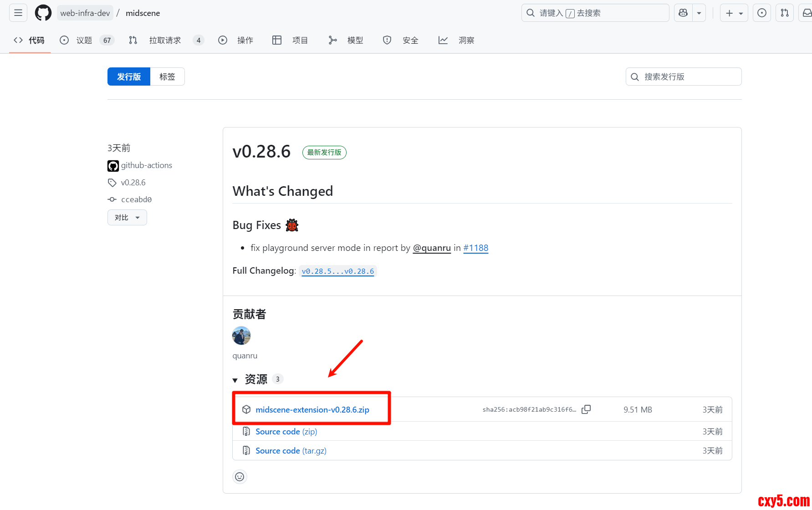Viewport: 812px width, 510px height.
Task: Open the 议题 issues tab
Action: click(x=84, y=40)
